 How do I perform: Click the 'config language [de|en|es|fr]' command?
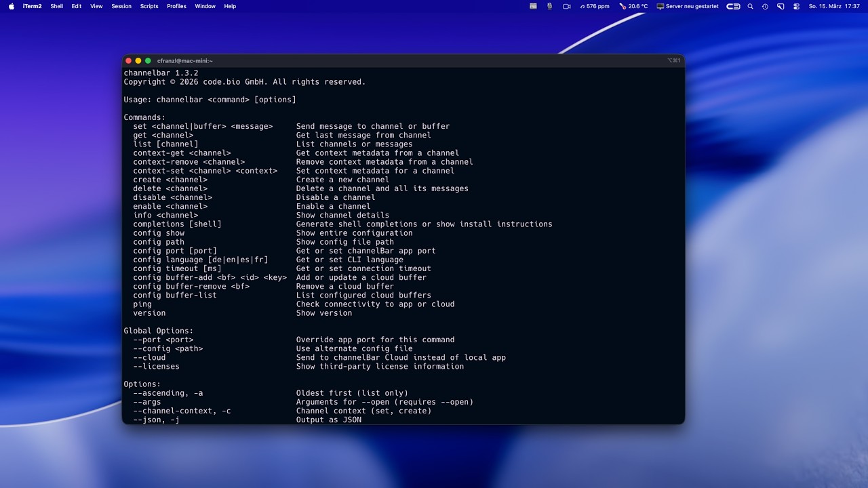pyautogui.click(x=201, y=260)
